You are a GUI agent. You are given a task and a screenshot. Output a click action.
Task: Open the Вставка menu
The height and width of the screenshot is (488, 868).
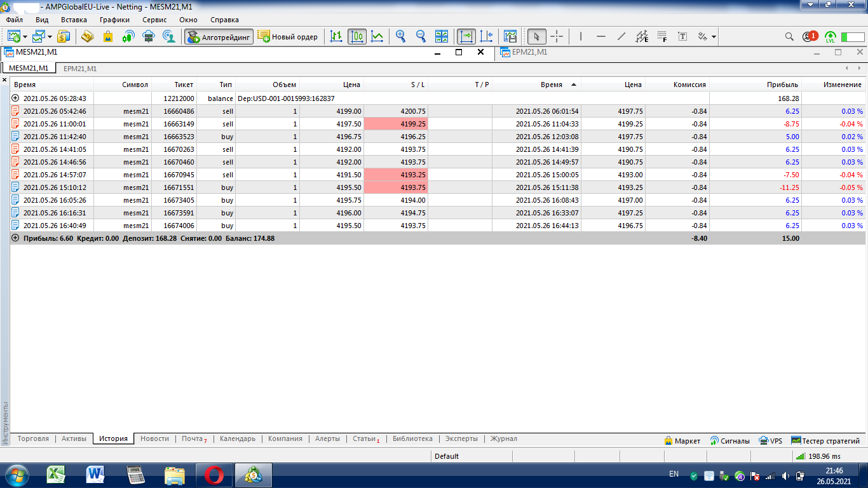coord(74,20)
